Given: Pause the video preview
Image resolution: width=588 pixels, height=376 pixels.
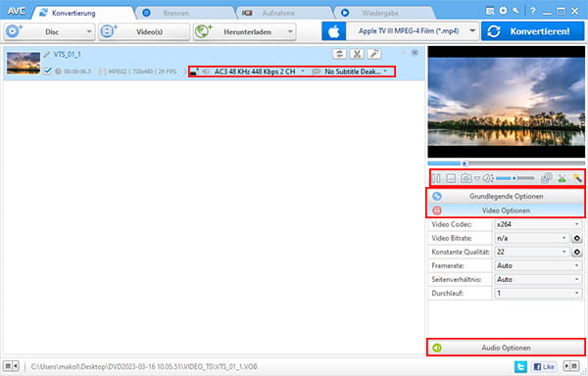Looking at the screenshot, I should point(436,178).
